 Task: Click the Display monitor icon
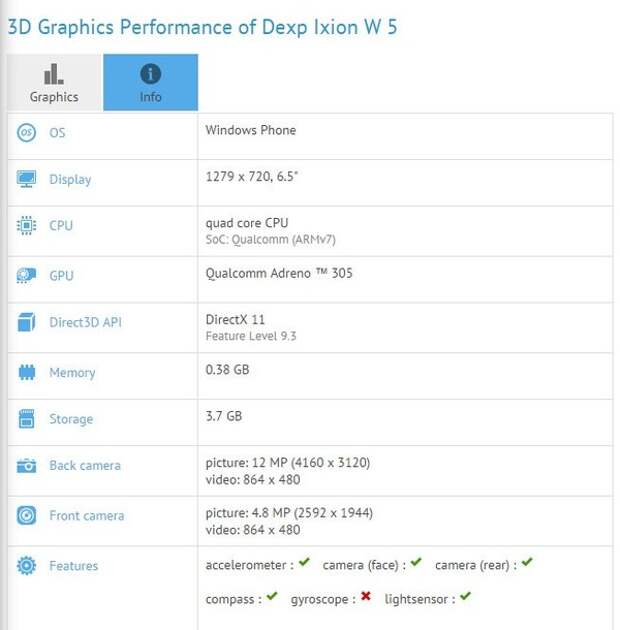[x=27, y=179]
